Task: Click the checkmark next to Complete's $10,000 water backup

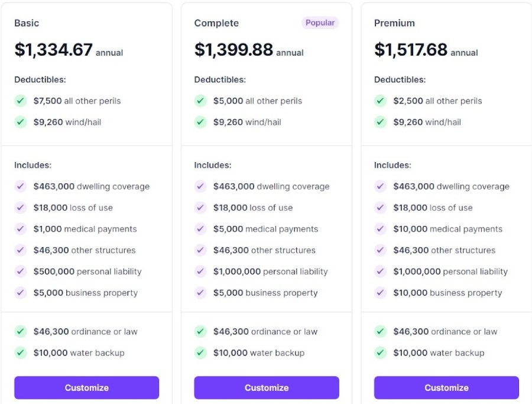Action: click(200, 353)
